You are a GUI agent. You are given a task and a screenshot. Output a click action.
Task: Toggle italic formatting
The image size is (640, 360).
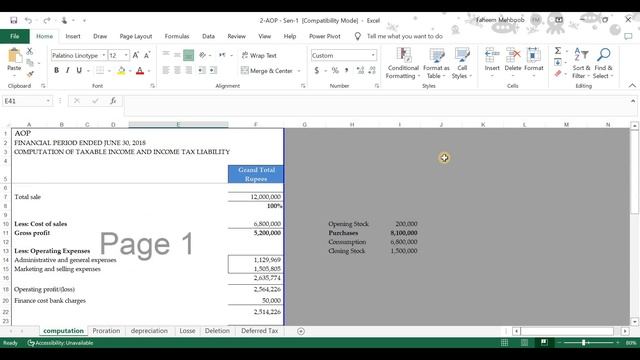click(68, 70)
